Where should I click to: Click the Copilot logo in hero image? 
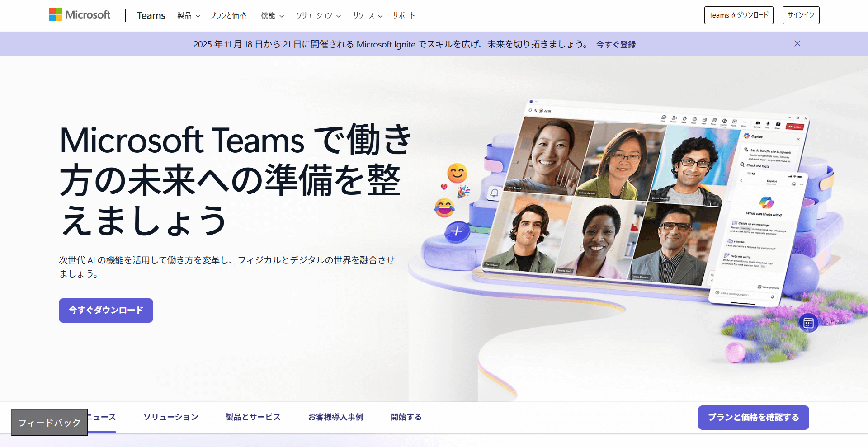pos(766,202)
